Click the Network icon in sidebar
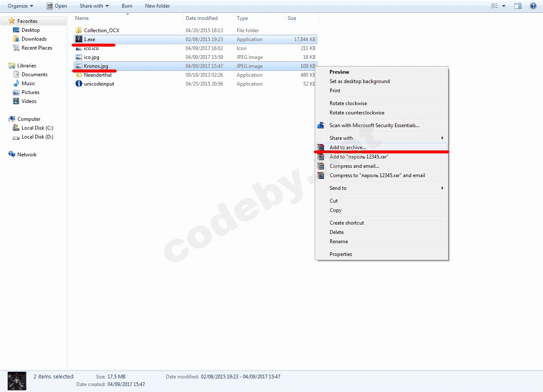 tap(12, 155)
